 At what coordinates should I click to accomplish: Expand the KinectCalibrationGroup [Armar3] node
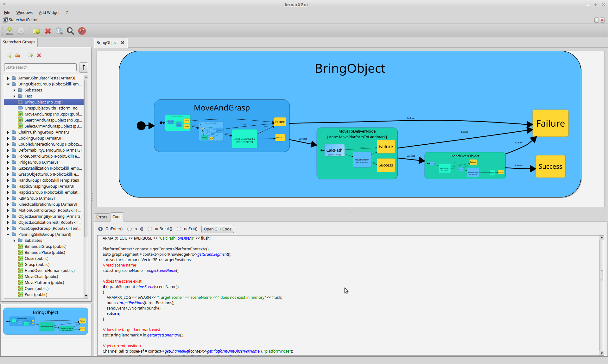point(8,204)
